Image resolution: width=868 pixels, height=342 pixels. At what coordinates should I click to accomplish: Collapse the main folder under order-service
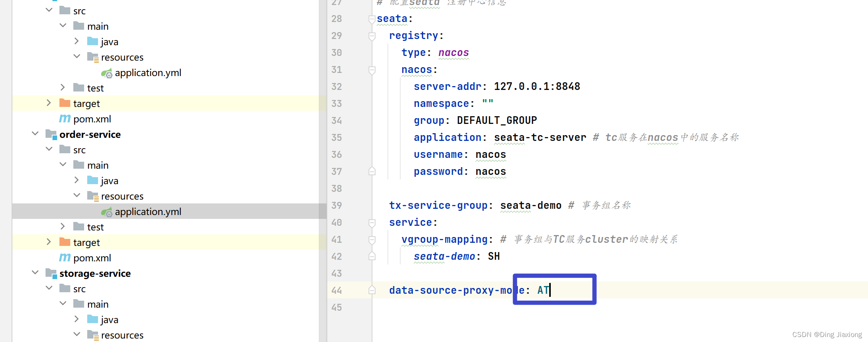pos(63,164)
